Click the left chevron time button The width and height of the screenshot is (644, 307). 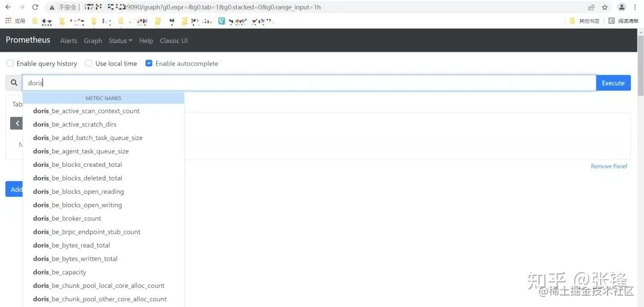(x=17, y=123)
